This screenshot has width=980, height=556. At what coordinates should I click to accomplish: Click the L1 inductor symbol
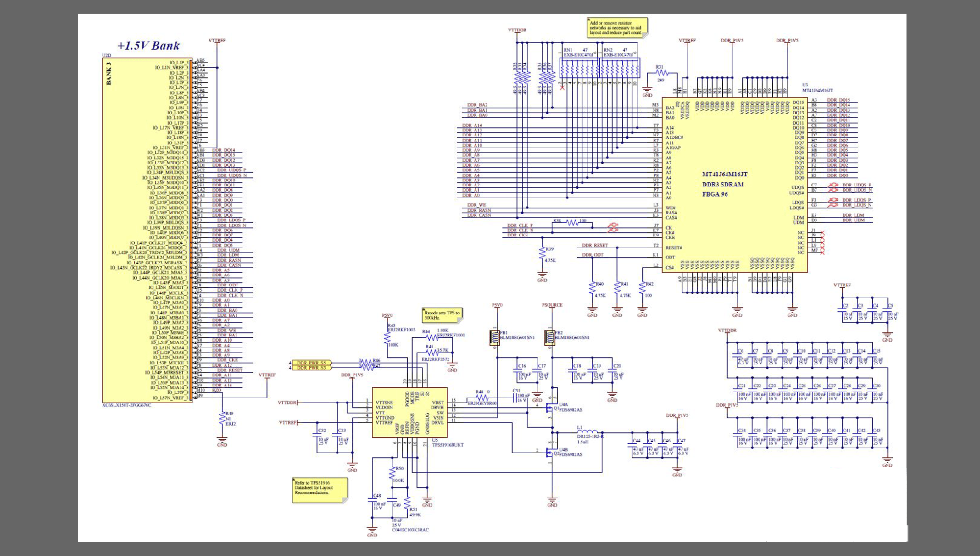pos(588,432)
